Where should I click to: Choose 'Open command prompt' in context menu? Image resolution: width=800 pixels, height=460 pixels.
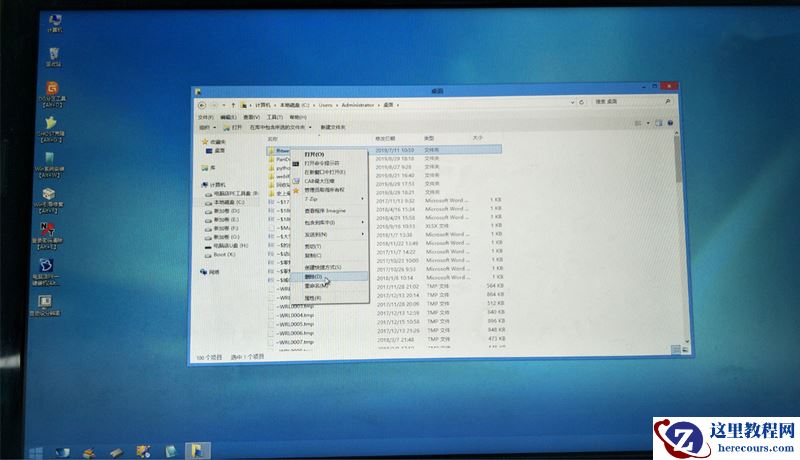coord(329,163)
